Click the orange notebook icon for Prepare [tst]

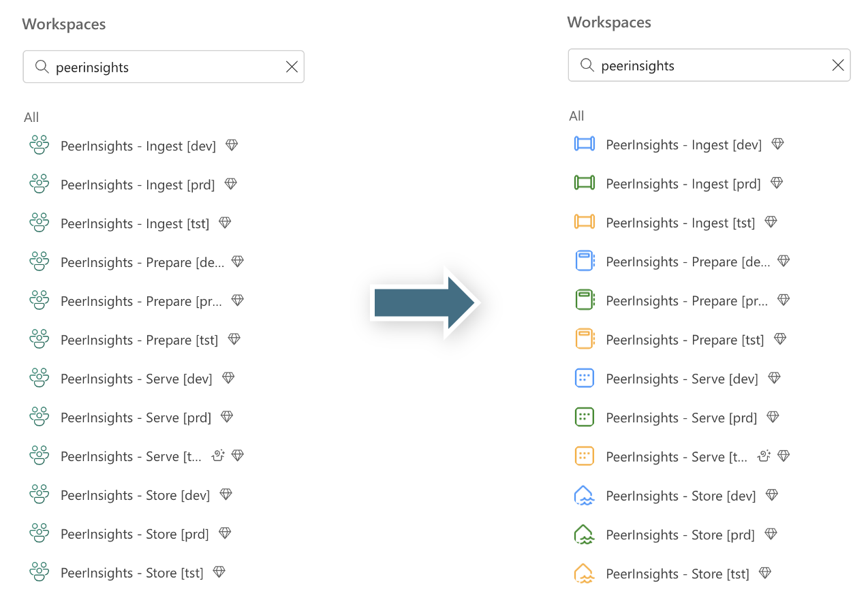pyautogui.click(x=585, y=339)
